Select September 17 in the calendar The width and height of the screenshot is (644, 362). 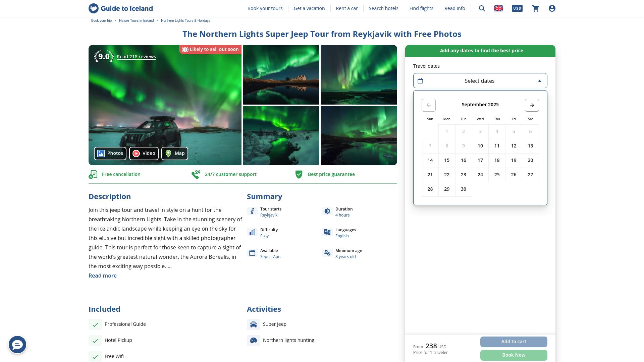[x=480, y=160]
